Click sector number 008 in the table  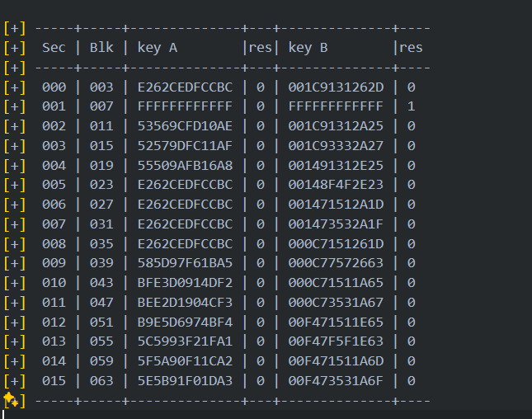tap(54, 244)
